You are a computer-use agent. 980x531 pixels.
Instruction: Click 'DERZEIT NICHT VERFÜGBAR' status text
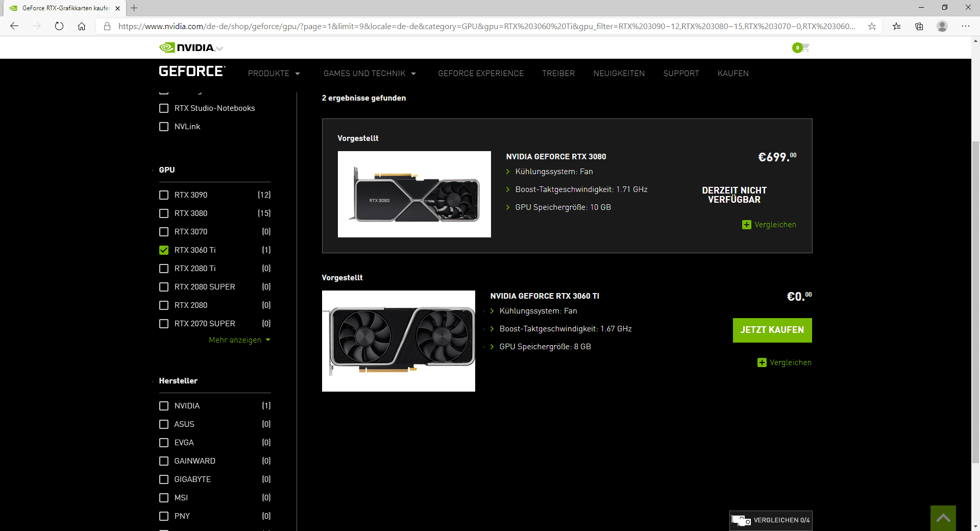click(x=734, y=195)
